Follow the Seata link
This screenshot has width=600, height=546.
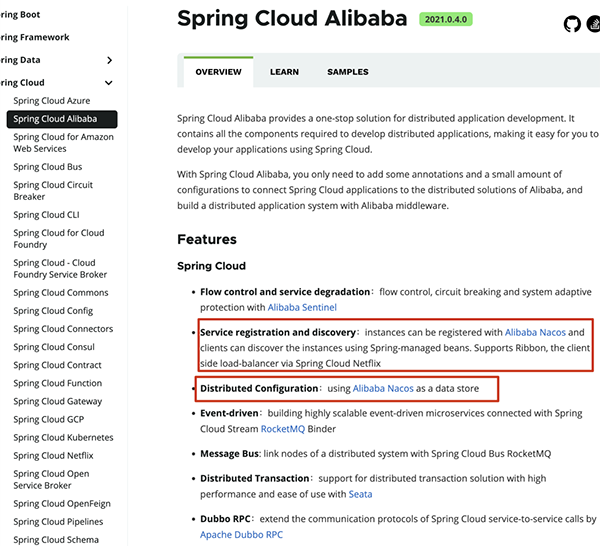[360, 494]
